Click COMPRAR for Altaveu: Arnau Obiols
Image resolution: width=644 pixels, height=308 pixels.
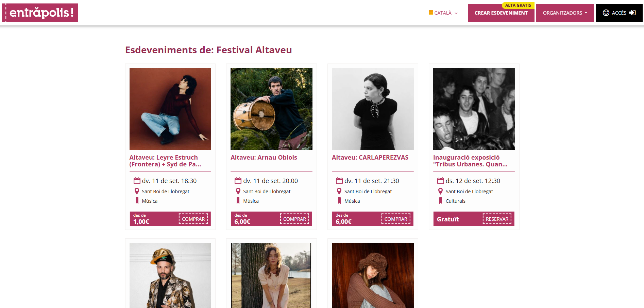(294, 219)
